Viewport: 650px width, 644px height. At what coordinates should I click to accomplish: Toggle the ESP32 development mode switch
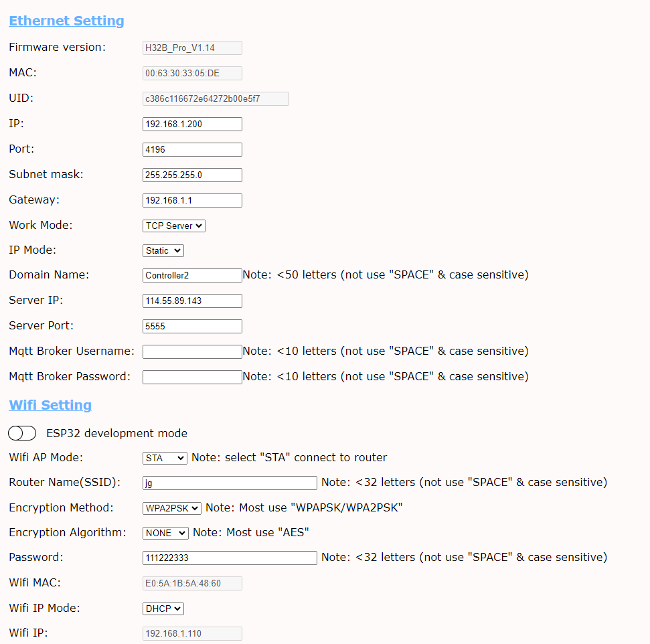click(22, 434)
